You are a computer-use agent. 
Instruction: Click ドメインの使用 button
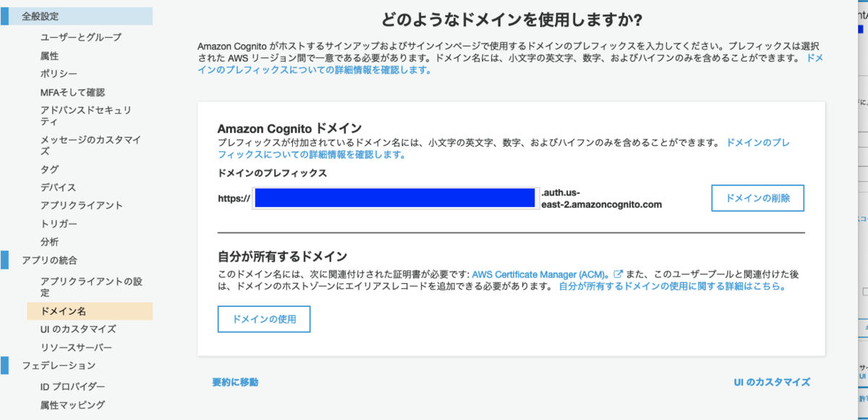coord(264,319)
